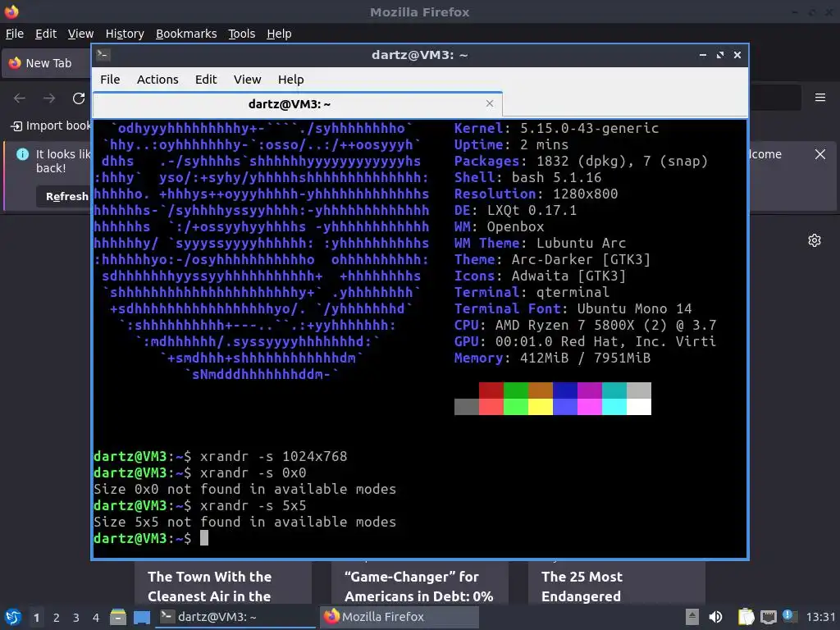Click the bright yellow neofetch color block
840x630 pixels.
(x=541, y=407)
